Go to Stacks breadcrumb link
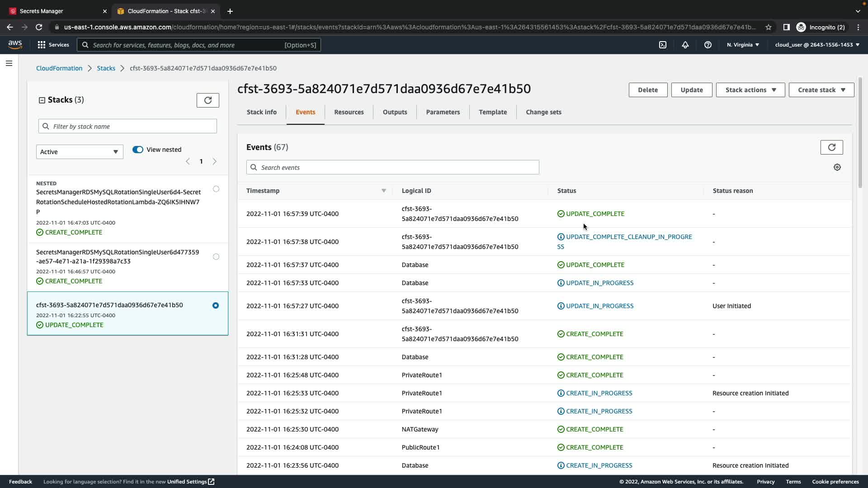868x488 pixels. [106, 68]
